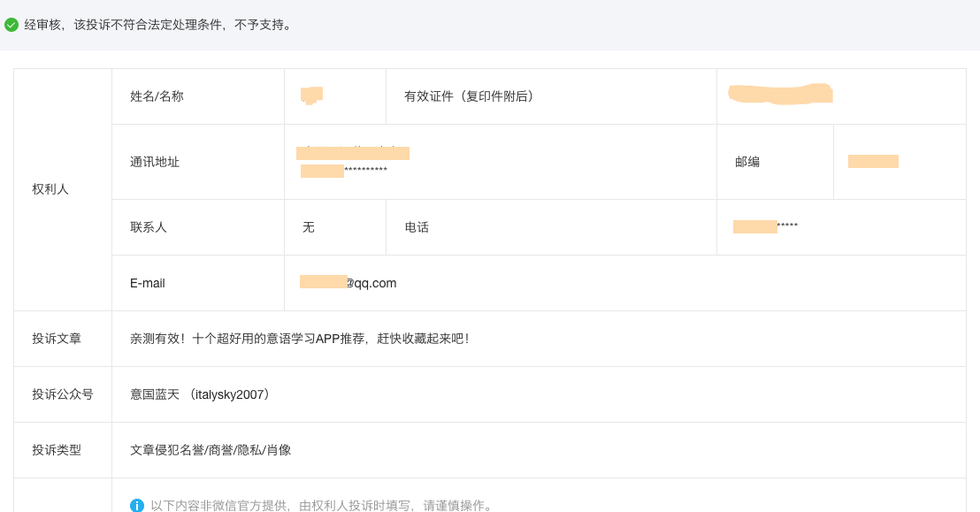The height and width of the screenshot is (512, 980).
Task: Click the 有效证件 label
Action: tap(470, 96)
